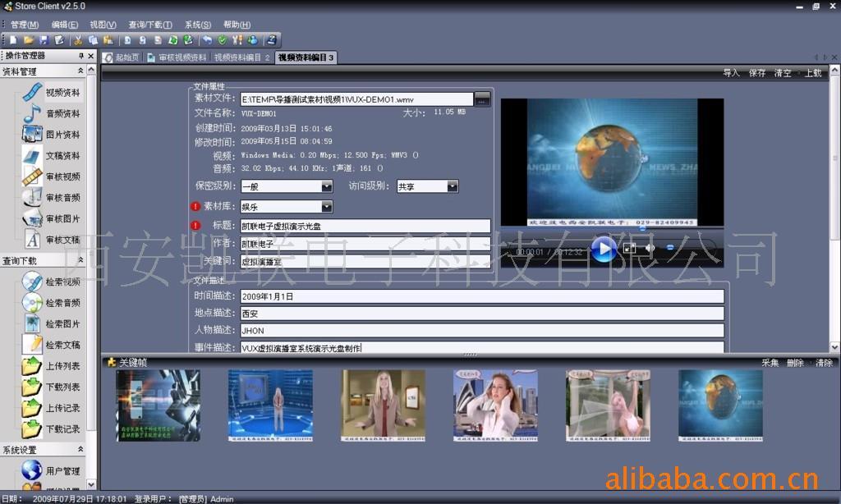841x504 pixels.
Task: Click the 导入 button
Action: tap(731, 73)
